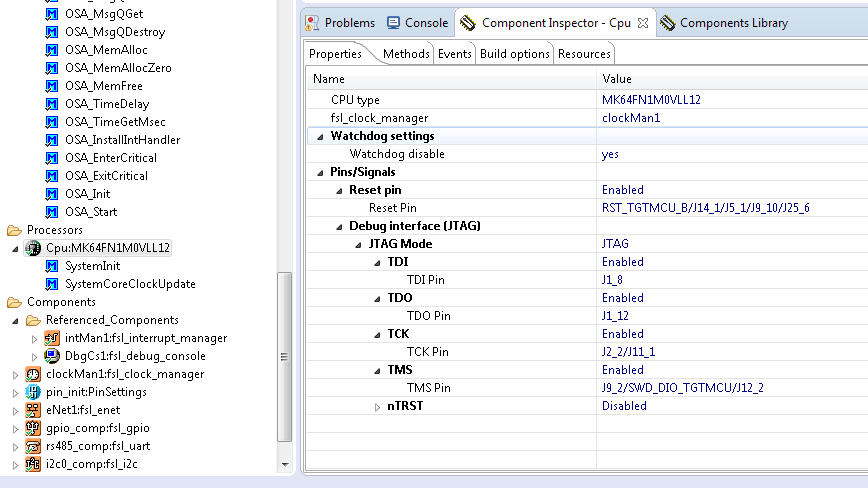The width and height of the screenshot is (868, 488).
Task: Close the Component Inspector - Cpu tab
Action: click(642, 23)
